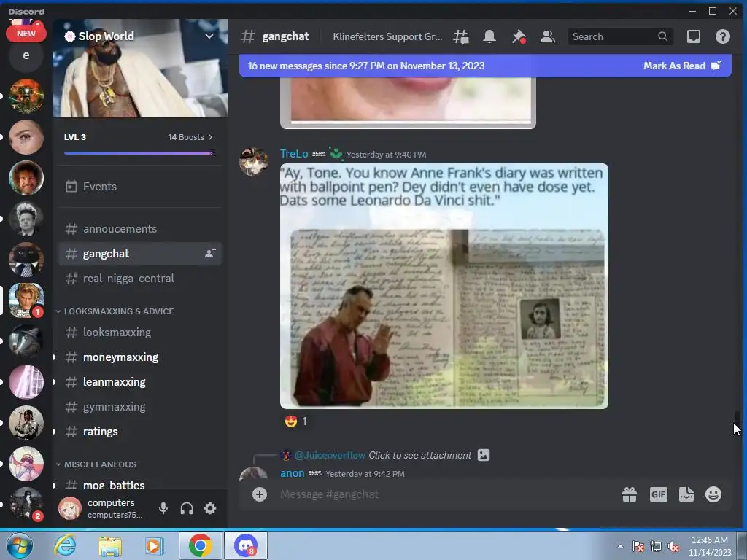This screenshot has width=747, height=560.
Task: Open the real-nigga-central channel
Action: point(139,278)
